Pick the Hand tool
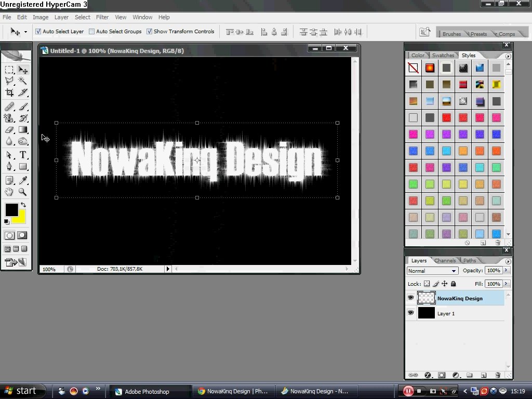532x399 pixels. point(9,192)
